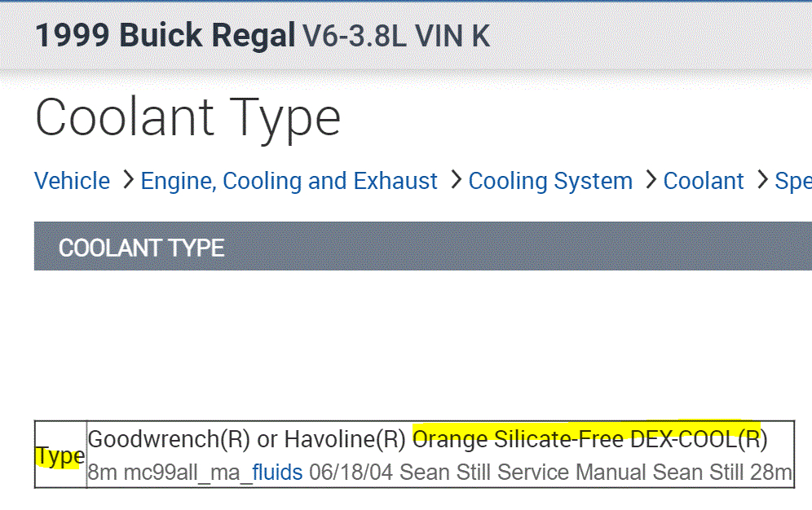Select the 1999 Buick Regal vehicle title

tap(165, 36)
